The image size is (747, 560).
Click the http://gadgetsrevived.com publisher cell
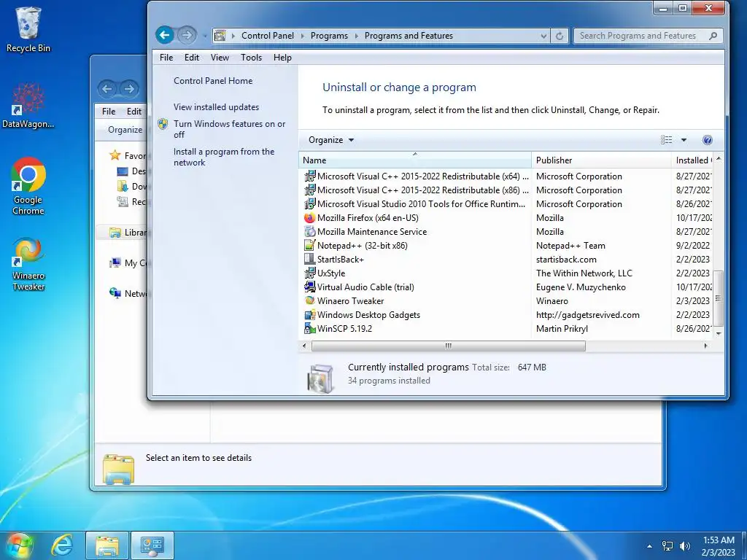587,315
